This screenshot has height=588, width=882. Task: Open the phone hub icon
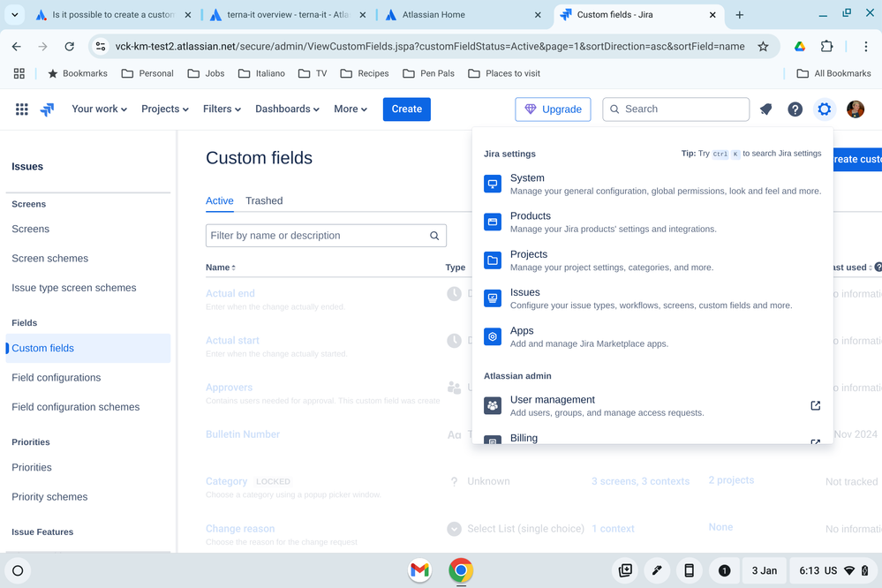pyautogui.click(x=689, y=570)
